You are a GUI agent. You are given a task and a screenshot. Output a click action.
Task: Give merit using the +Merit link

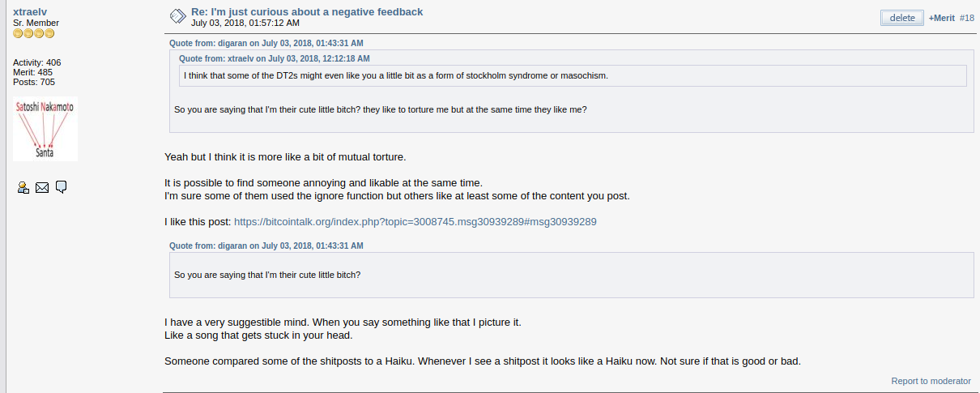pos(942,18)
